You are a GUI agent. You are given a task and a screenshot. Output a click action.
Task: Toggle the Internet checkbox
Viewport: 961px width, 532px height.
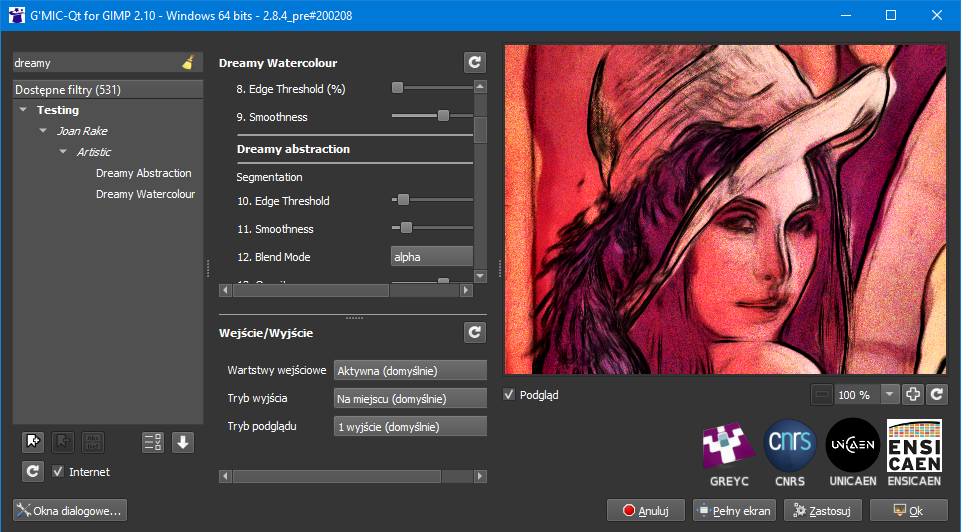coord(58,471)
